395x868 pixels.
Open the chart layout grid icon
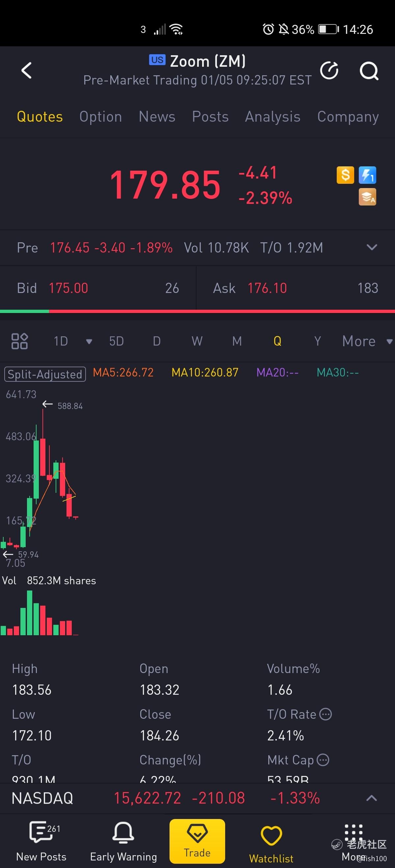(x=19, y=341)
